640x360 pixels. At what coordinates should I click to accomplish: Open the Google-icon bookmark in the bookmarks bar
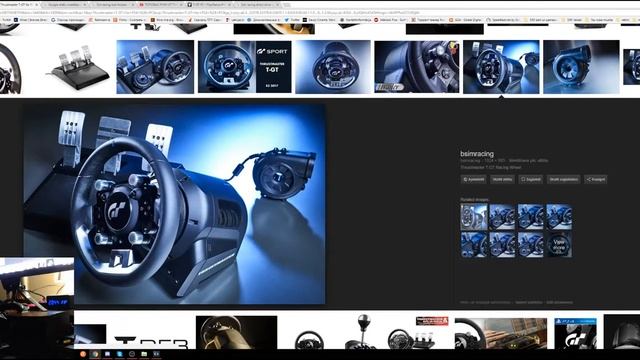[68, 20]
